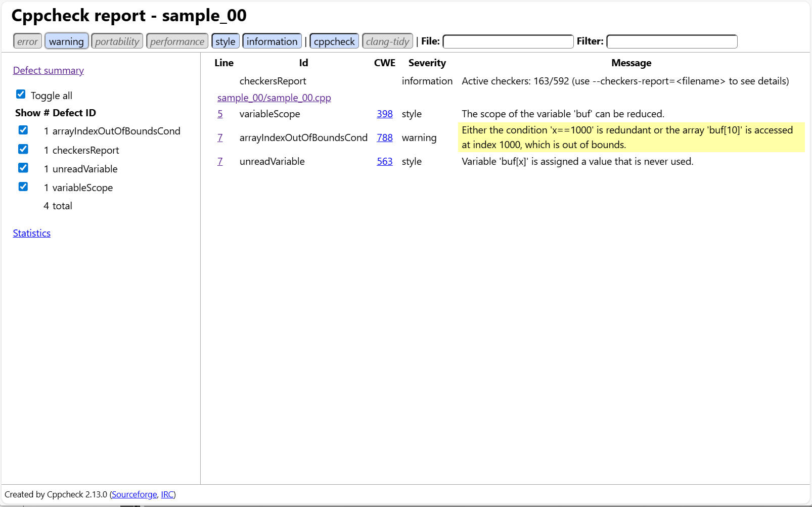Toggle the error severity filter

pos(27,41)
